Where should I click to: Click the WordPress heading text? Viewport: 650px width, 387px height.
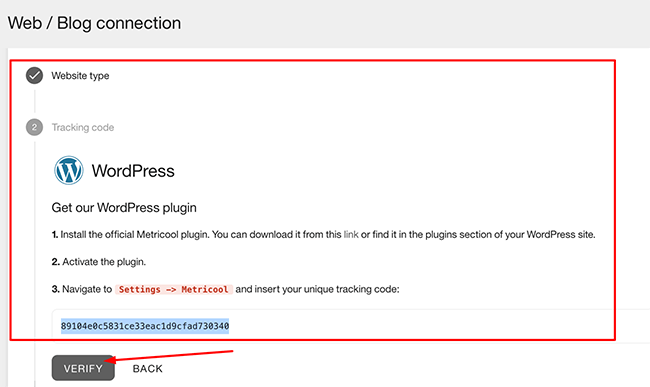point(133,171)
